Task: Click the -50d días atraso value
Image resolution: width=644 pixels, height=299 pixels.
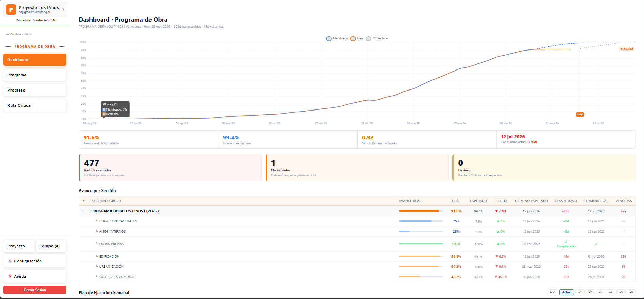Action: tap(566, 277)
